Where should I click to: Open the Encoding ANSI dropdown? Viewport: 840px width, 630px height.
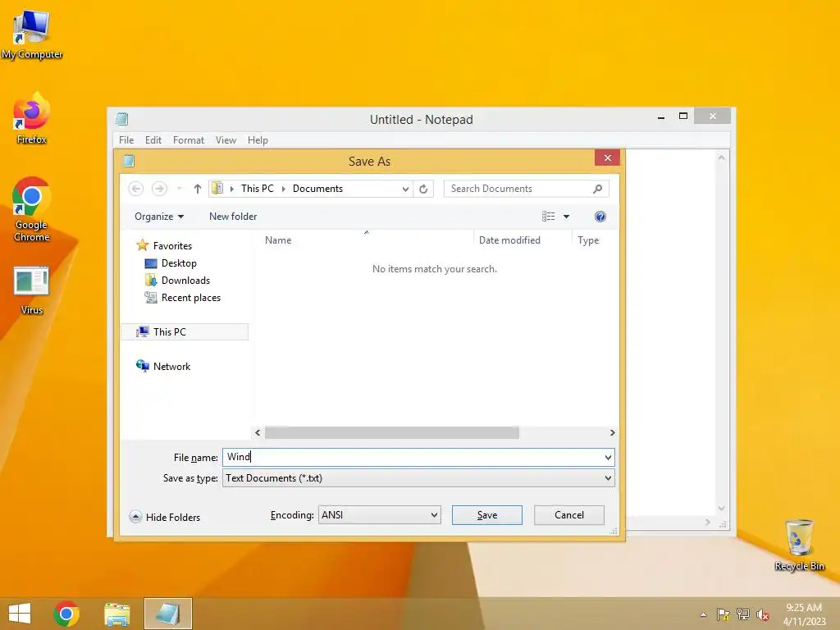[x=379, y=515]
